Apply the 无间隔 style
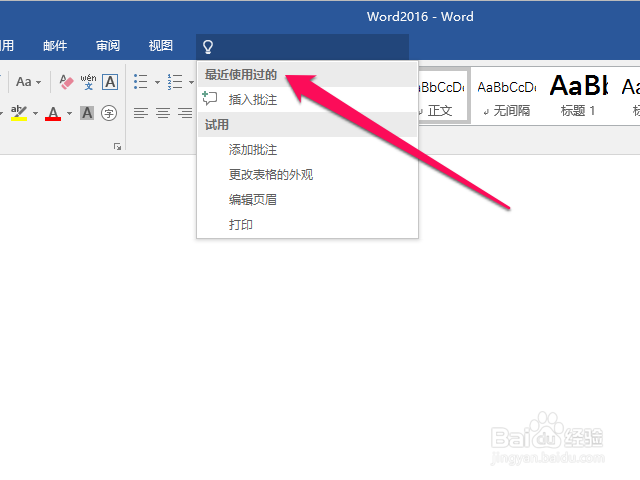 pos(507,96)
